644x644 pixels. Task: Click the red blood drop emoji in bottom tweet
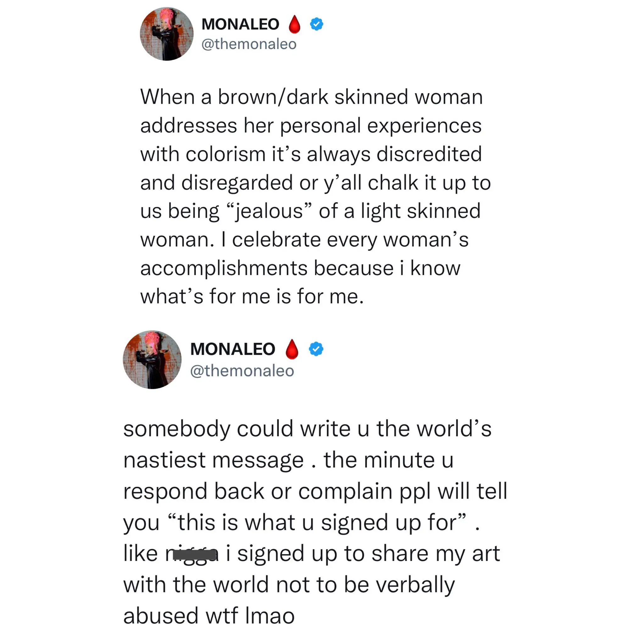click(292, 349)
